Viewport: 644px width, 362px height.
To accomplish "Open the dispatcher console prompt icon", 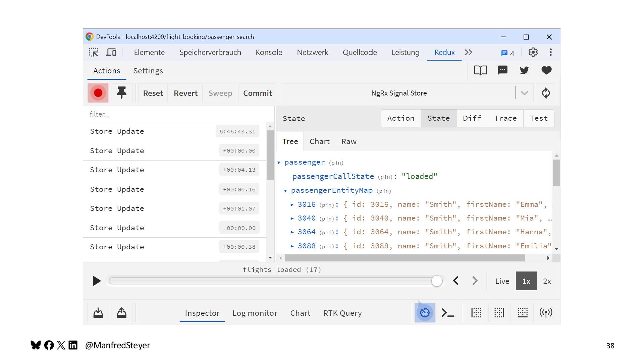I will (448, 313).
